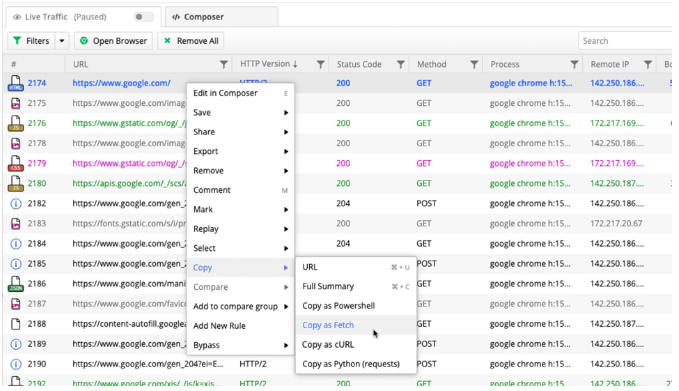Click the image icon of session 2187
The height and width of the screenshot is (391, 679).
[16, 304]
